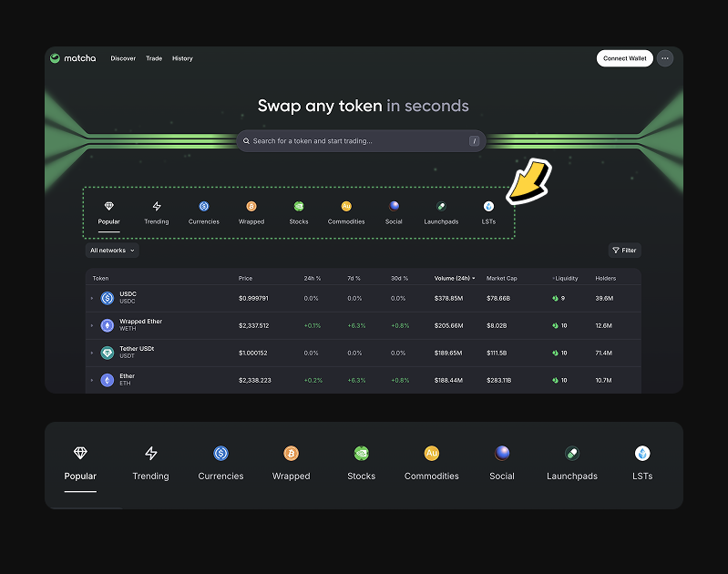Open the three-dots more options button
This screenshot has width=728, height=574.
(x=665, y=58)
